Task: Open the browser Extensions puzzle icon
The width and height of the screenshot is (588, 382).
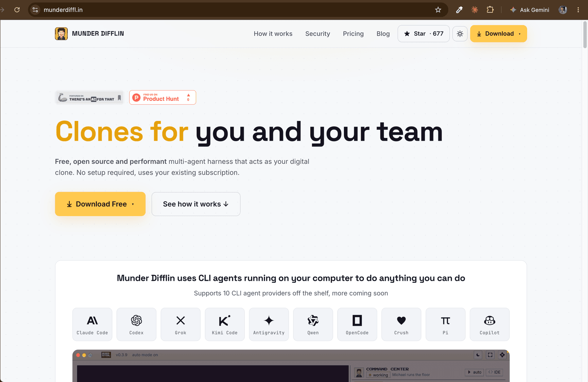Action: pyautogui.click(x=490, y=10)
